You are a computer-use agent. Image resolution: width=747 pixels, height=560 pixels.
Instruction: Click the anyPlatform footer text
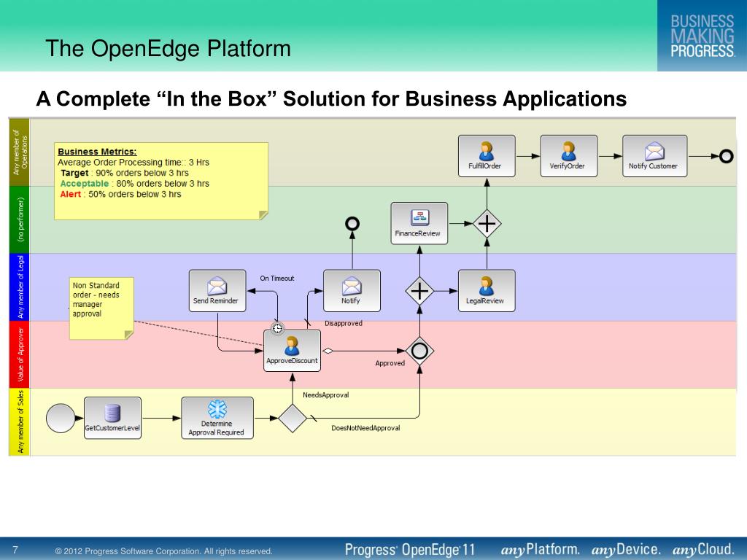point(541,550)
